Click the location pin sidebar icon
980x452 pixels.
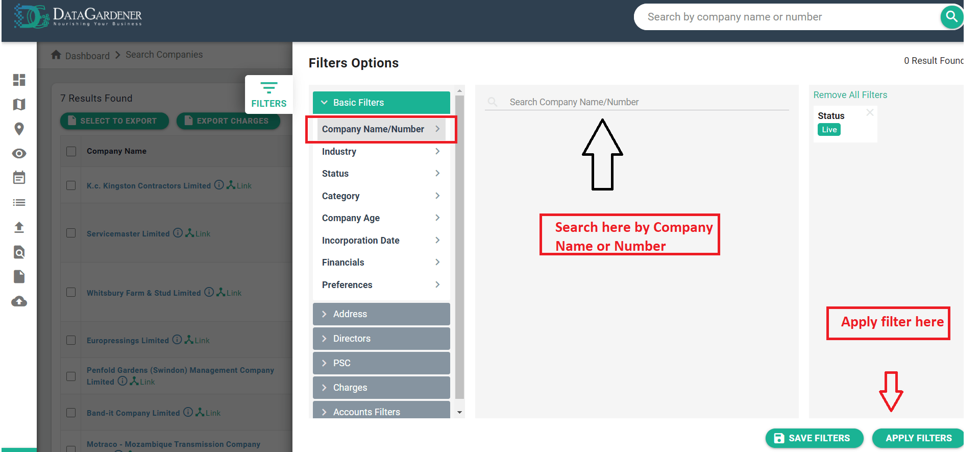[x=19, y=129]
